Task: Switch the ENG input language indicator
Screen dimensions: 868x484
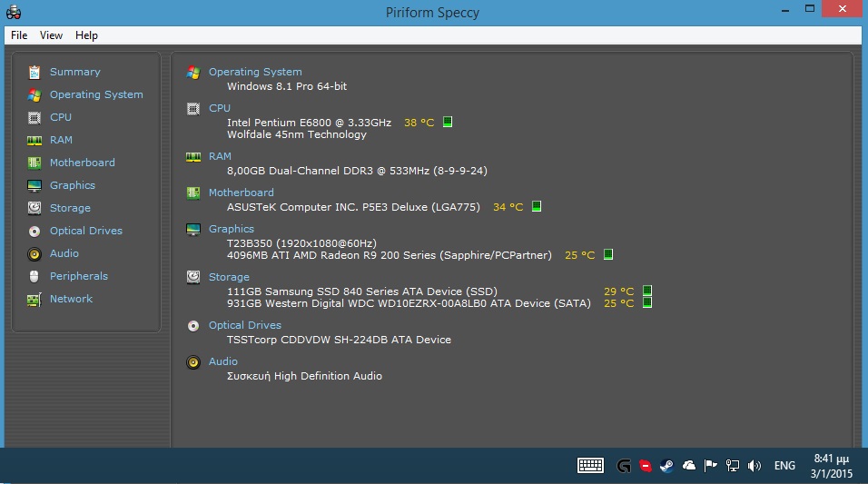Action: pos(784,466)
